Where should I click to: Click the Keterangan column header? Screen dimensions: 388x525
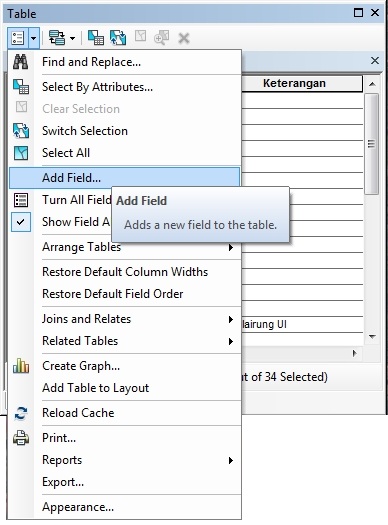tap(294, 83)
